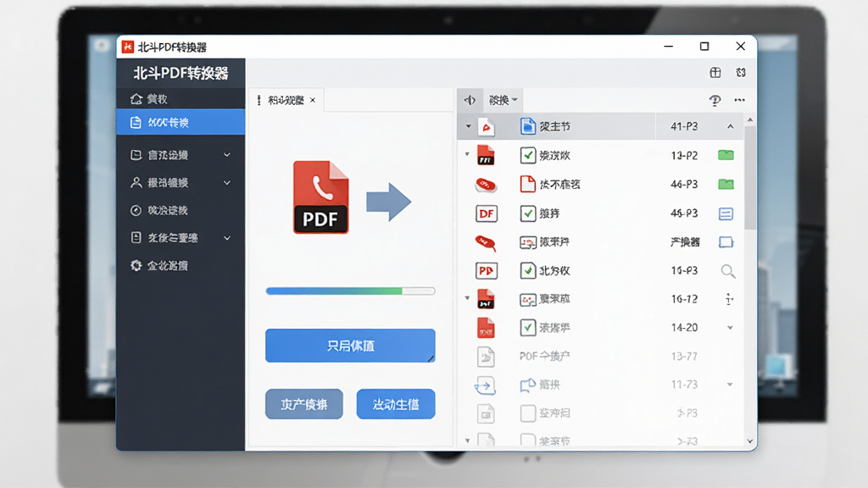The height and width of the screenshot is (488, 868).
Task: Select the document tab above the PDF preview
Action: pyautogui.click(x=286, y=100)
